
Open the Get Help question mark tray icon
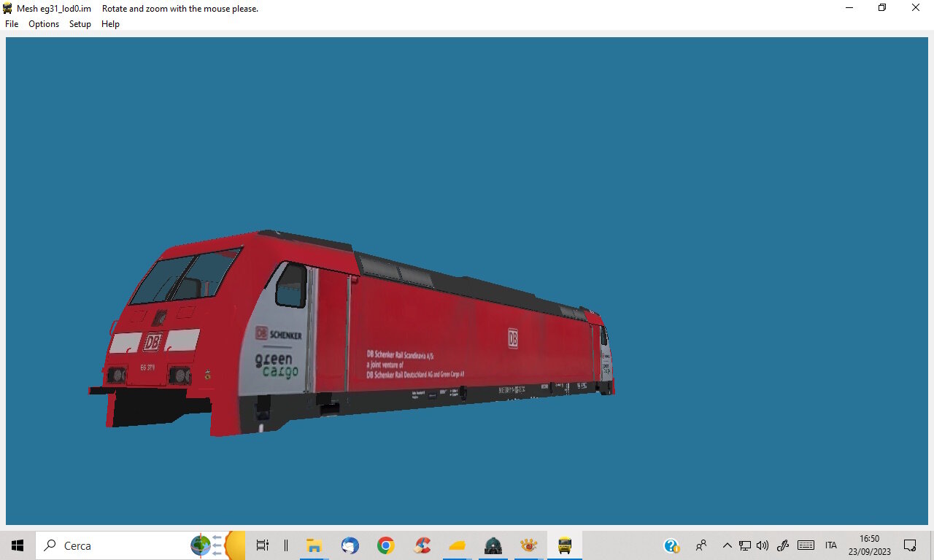coord(671,545)
